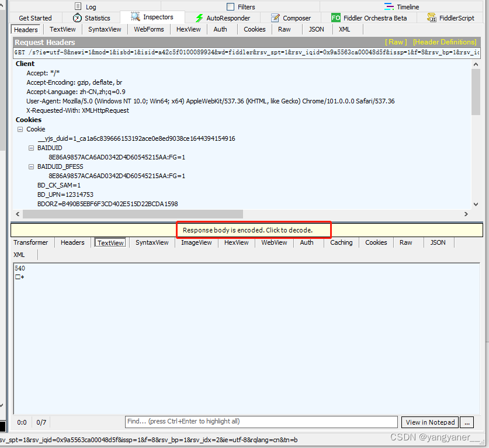Click the Inspectors magnifier icon
489x448 pixels.
pyautogui.click(x=136, y=16)
